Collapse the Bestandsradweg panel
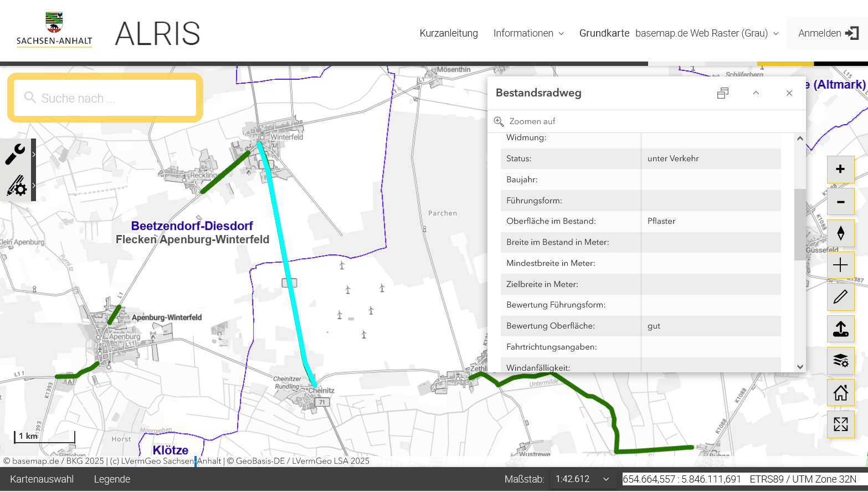The height and width of the screenshot is (492, 868). (756, 93)
